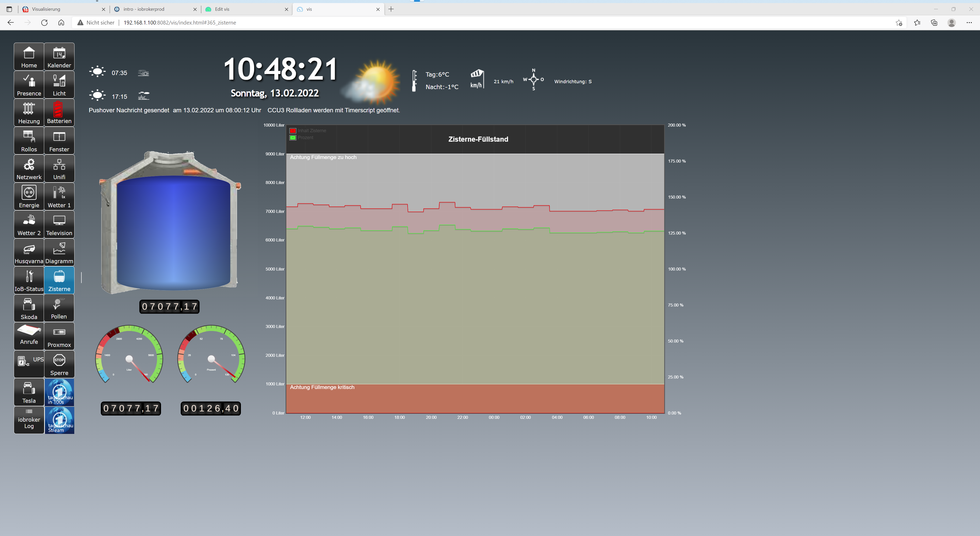Switch to the Edit vis tab
Viewport: 980px width, 536px height.
tap(222, 9)
